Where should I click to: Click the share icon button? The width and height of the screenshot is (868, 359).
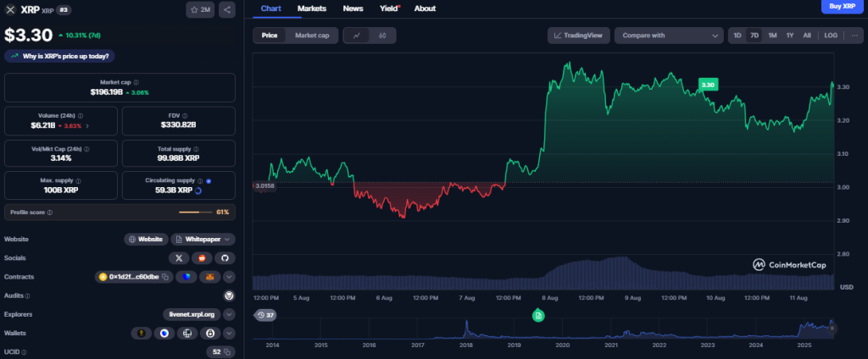point(226,9)
